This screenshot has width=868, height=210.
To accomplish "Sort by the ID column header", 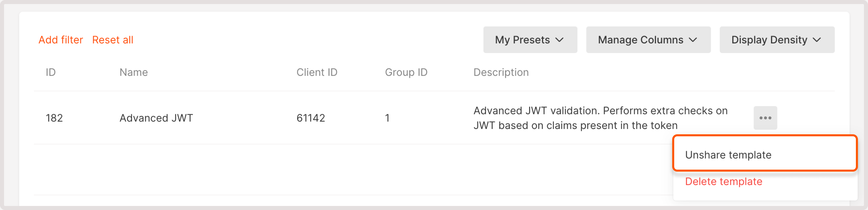I will coord(50,72).
